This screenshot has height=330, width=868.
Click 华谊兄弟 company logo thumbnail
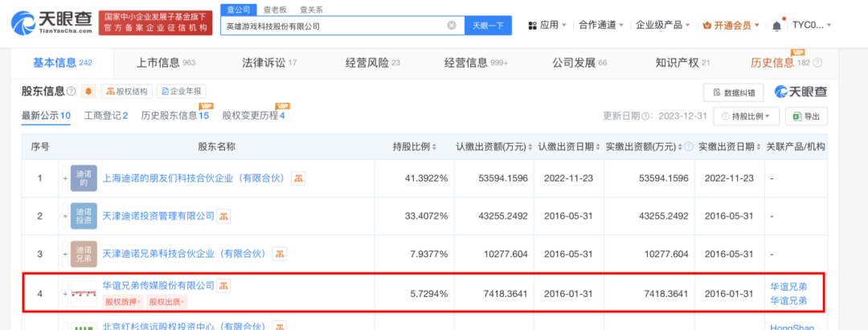[84, 294]
